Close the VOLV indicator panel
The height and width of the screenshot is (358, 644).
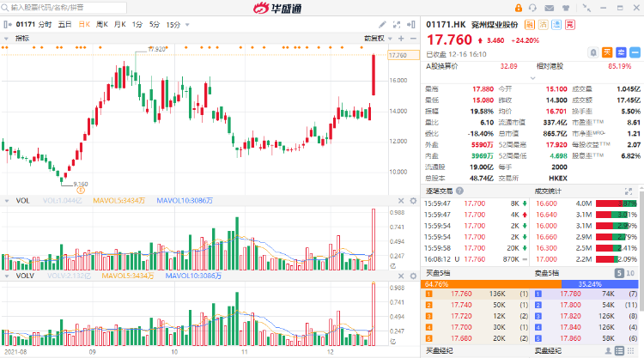point(401,276)
